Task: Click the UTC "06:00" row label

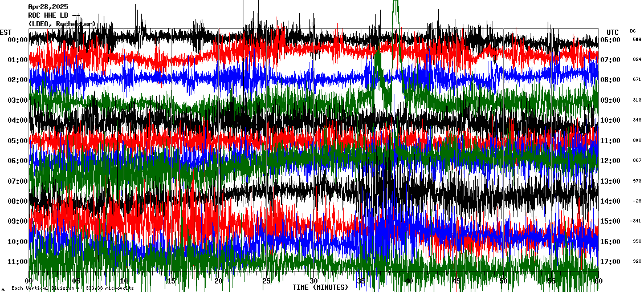Action: 610,40
